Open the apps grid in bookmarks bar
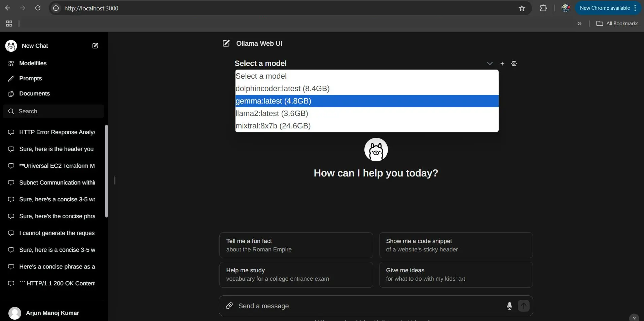The height and width of the screenshot is (321, 644). click(9, 24)
